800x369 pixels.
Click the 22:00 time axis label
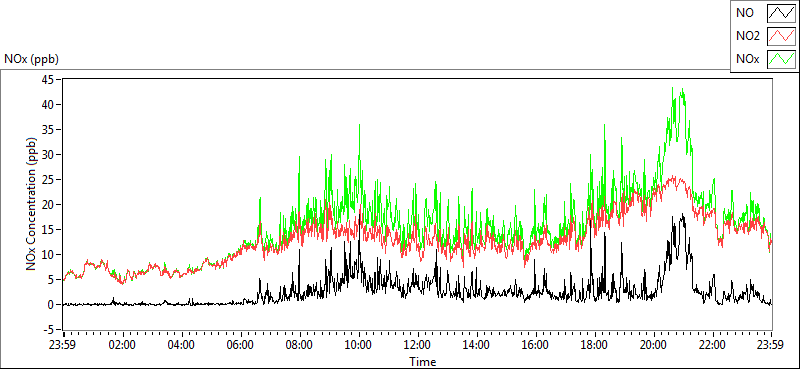(x=712, y=345)
